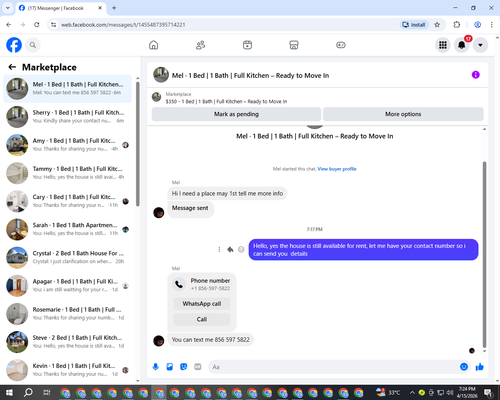Open the tab search dropdown
Screen dimensions: 500x400
click(7, 8)
